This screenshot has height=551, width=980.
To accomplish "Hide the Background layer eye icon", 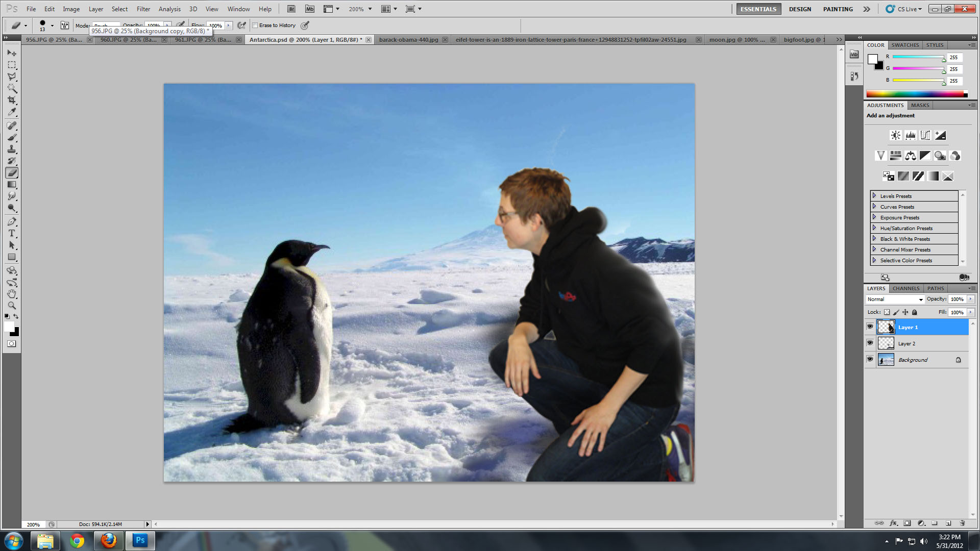I will click(x=870, y=359).
